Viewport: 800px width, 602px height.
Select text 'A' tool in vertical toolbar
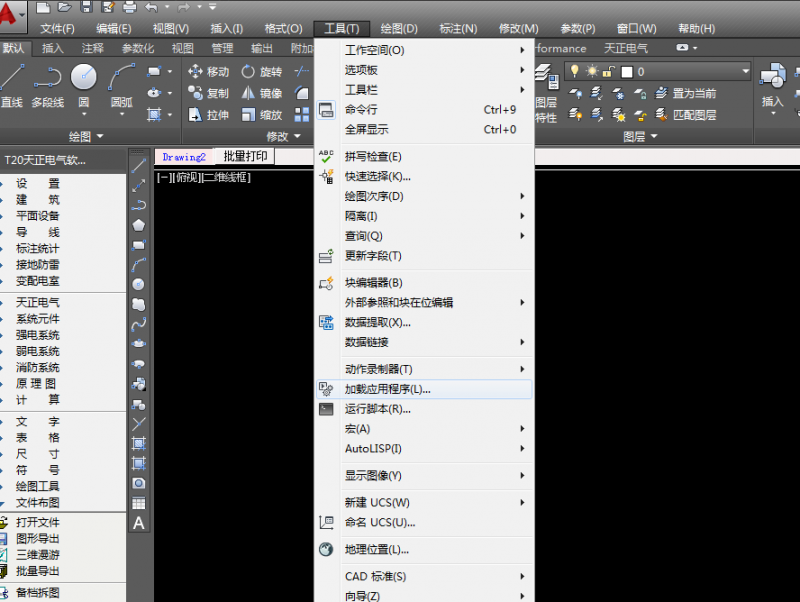[138, 523]
